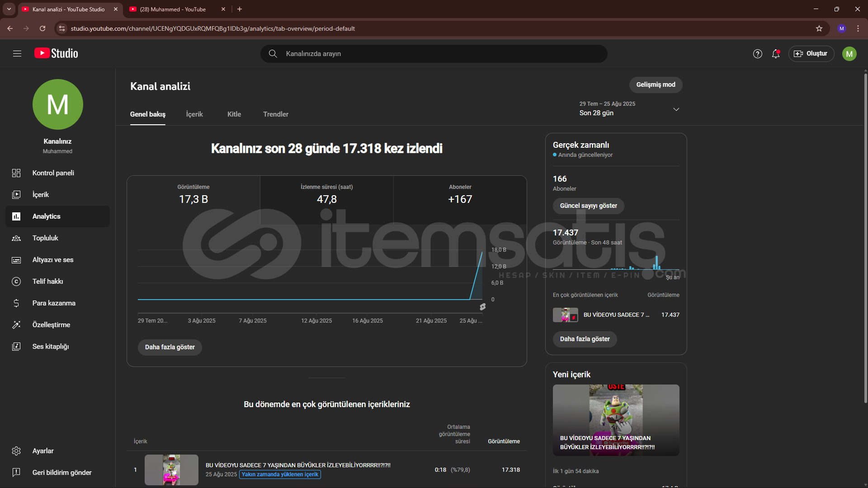Open the top video thumbnail in the ranking table
Screen dimensions: 868x488
click(x=171, y=470)
